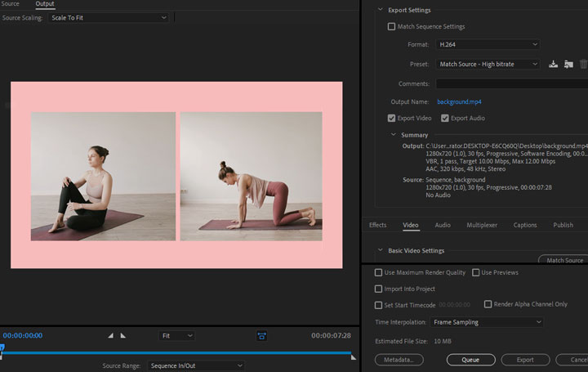Viewport: 588px width, 372px height.
Task: Click the Queue button
Action: (471, 360)
